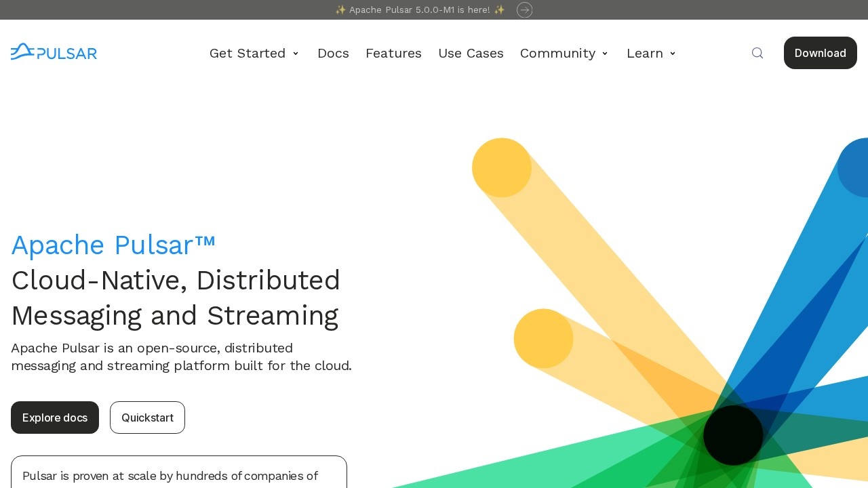Image resolution: width=868 pixels, height=488 pixels.
Task: Click the Pulsar logo
Action: tap(54, 52)
